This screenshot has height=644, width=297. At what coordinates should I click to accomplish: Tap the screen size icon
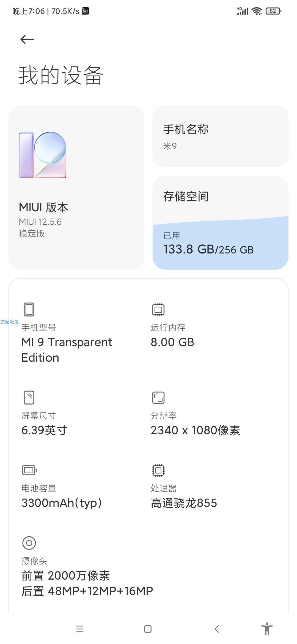29,397
